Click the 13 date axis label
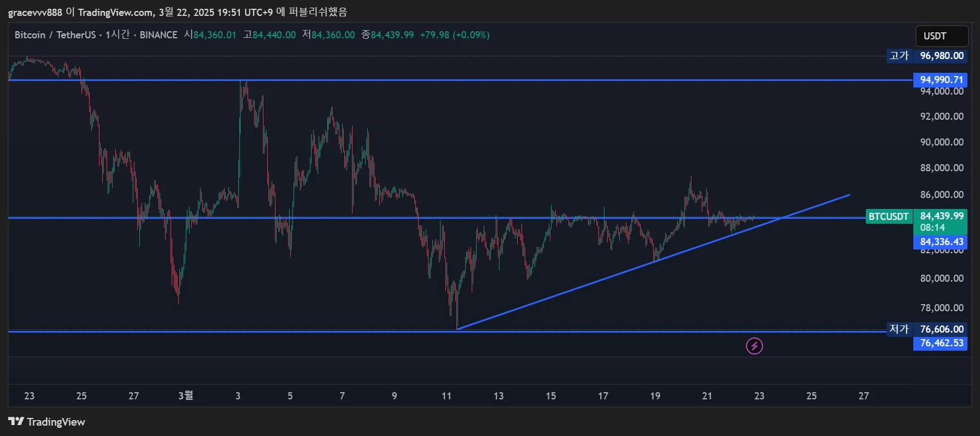The width and height of the screenshot is (980, 436). 499,396
